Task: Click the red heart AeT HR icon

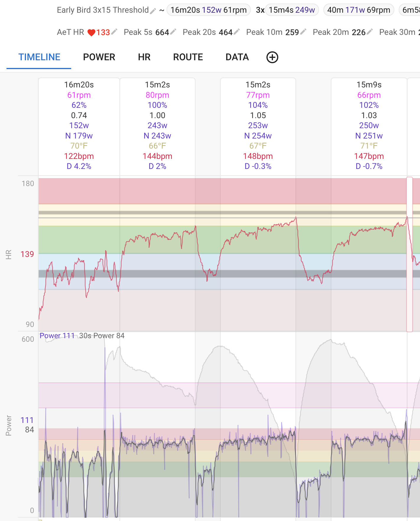Action: click(x=91, y=32)
